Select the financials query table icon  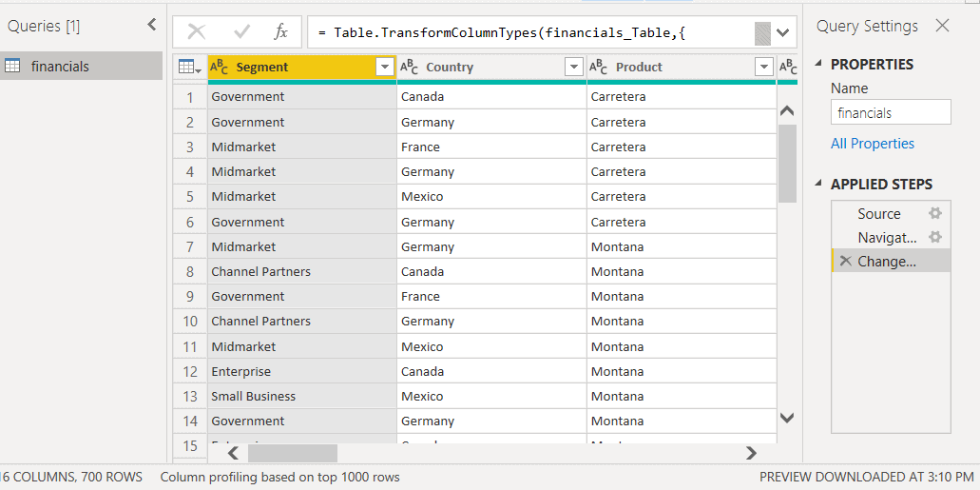(x=11, y=66)
